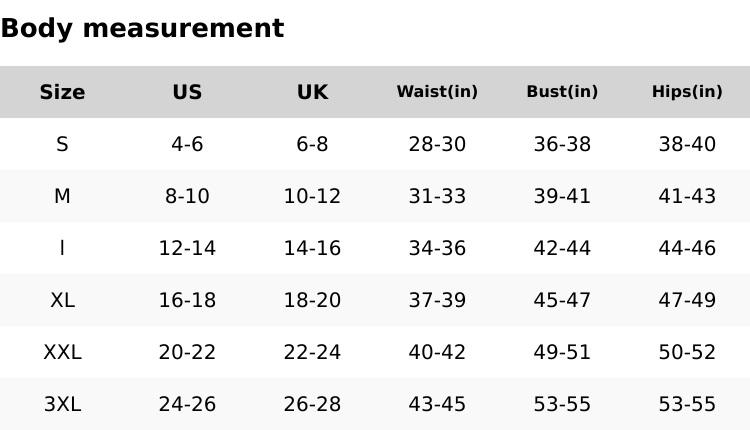Click the US column header
This screenshot has width=750, height=430.
click(x=187, y=92)
